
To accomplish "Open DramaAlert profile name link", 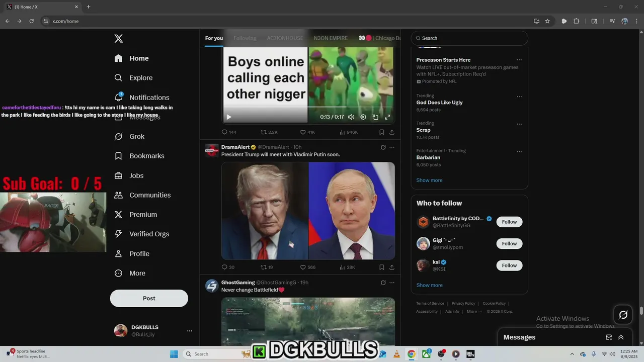I will pos(235,147).
